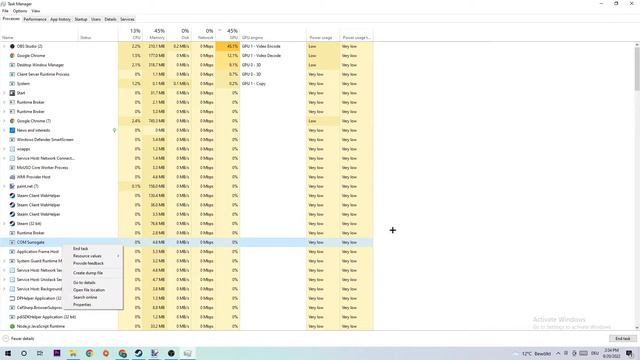
Task: Expand the News and interests group
Action: (4, 130)
